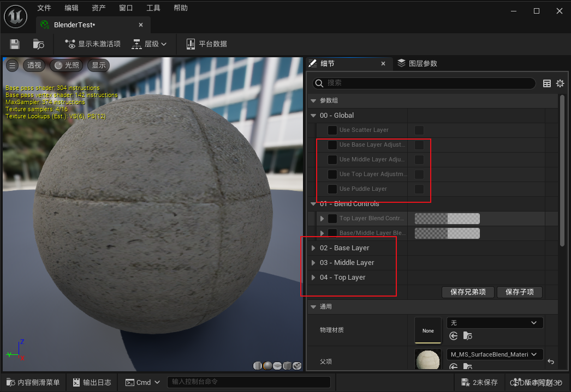Open property matrix table view icon
Viewport: 571px width, 392px height.
click(x=547, y=83)
